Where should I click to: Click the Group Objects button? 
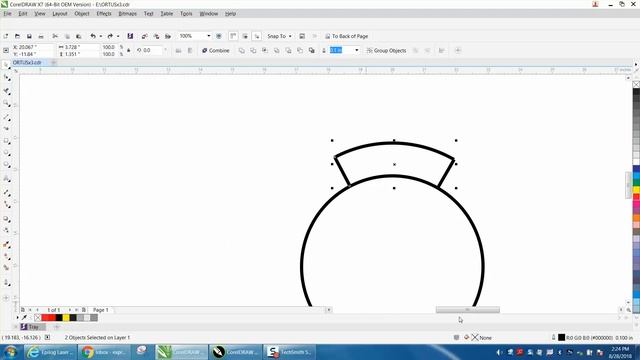(x=386, y=51)
